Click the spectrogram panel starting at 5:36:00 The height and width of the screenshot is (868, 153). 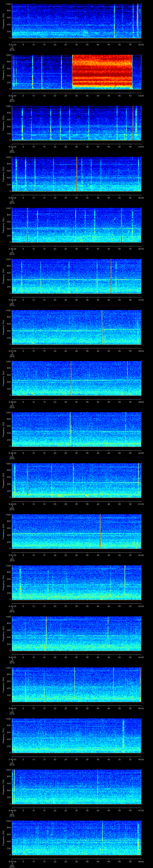(x=77, y=276)
